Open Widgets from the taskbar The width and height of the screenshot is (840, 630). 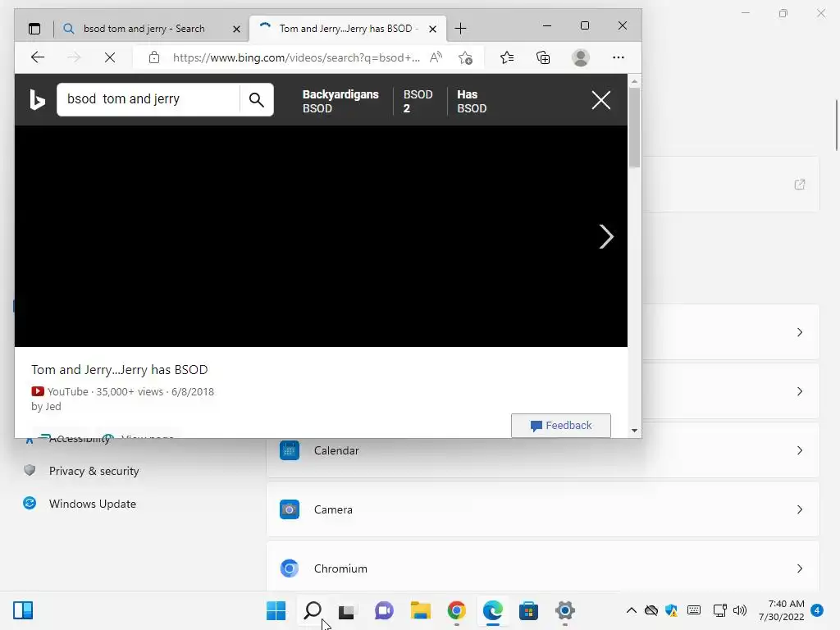(23, 610)
